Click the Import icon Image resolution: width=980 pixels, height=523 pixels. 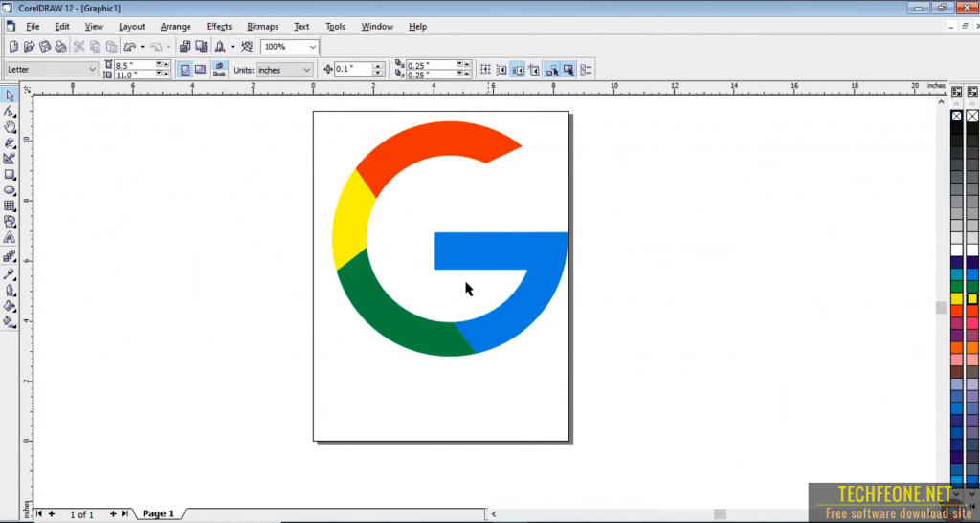tap(185, 47)
